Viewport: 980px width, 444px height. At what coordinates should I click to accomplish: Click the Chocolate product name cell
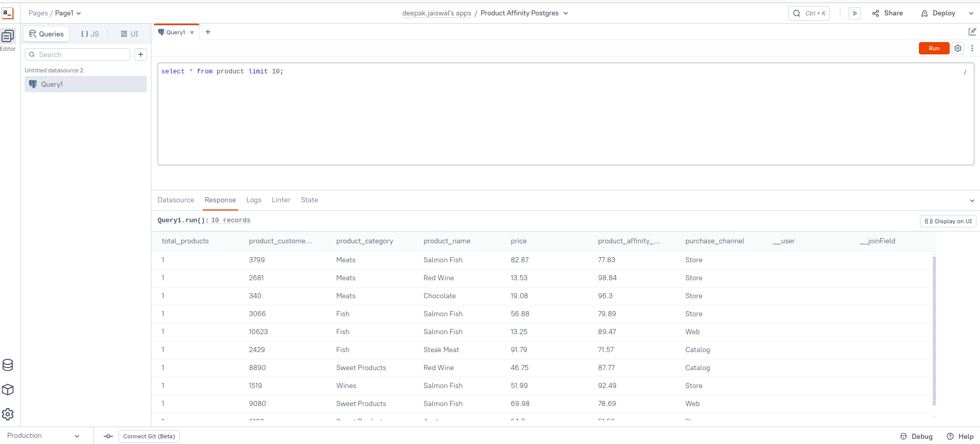pyautogui.click(x=439, y=296)
